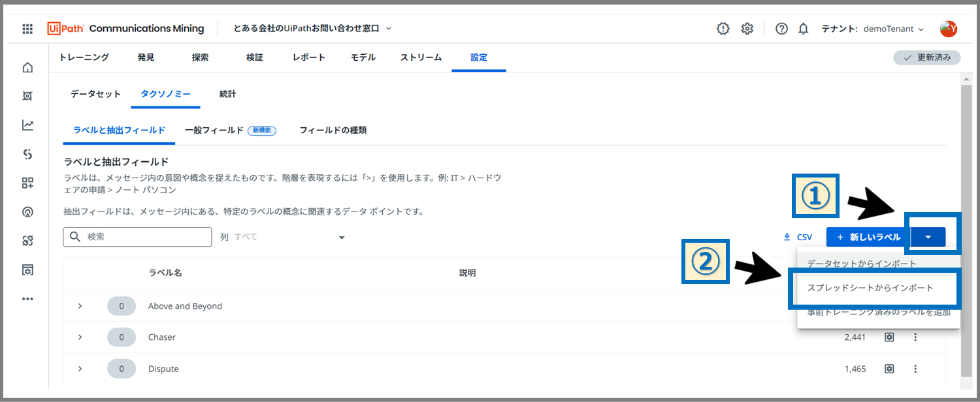Choose データセットからインポート menu item
This screenshot has width=980, height=402.
coord(878,264)
